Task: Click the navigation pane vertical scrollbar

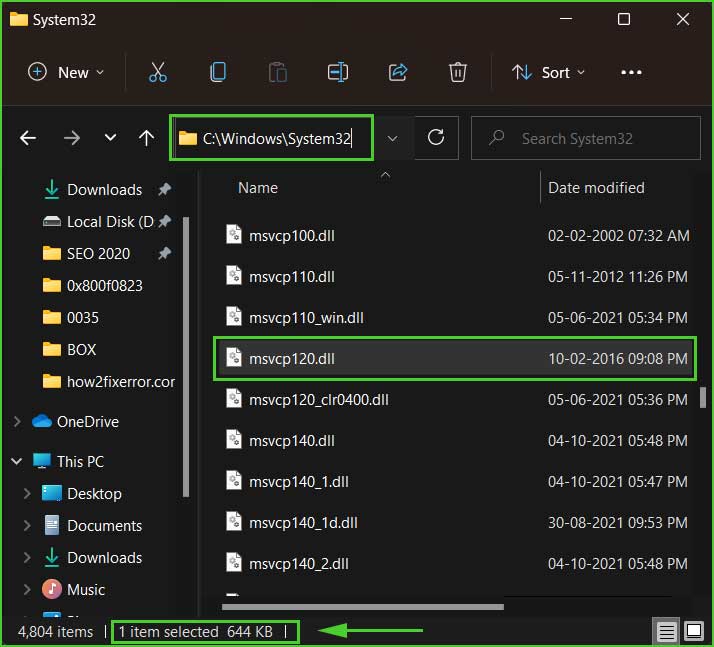Action: click(185, 357)
